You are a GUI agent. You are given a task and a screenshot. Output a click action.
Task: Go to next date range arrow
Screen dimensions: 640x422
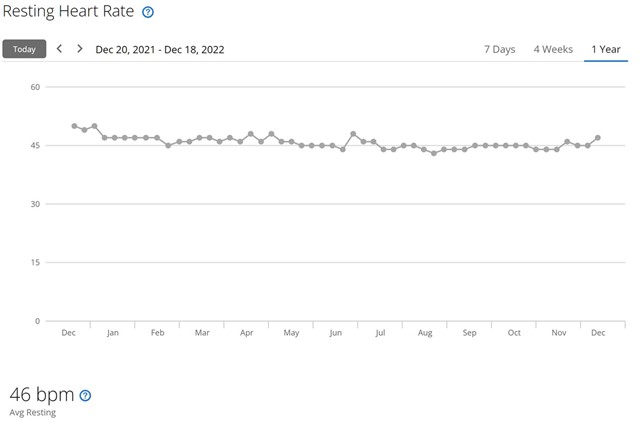(x=80, y=48)
